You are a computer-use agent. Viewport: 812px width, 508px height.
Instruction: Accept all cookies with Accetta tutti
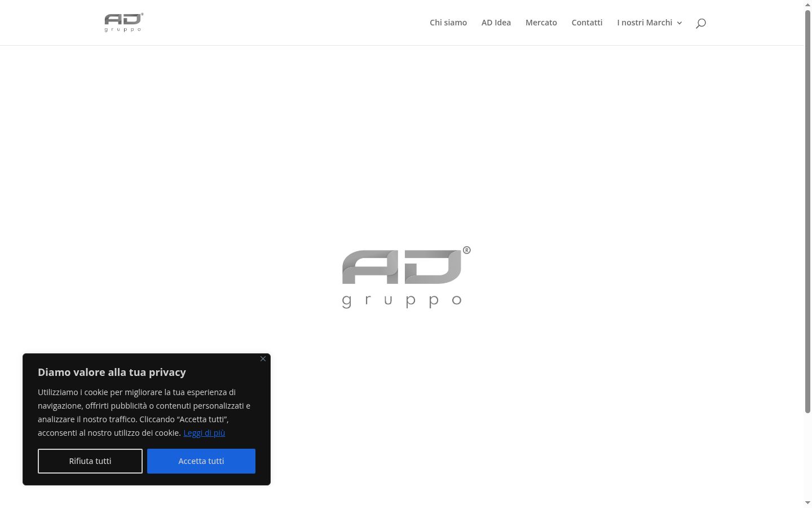tap(201, 461)
